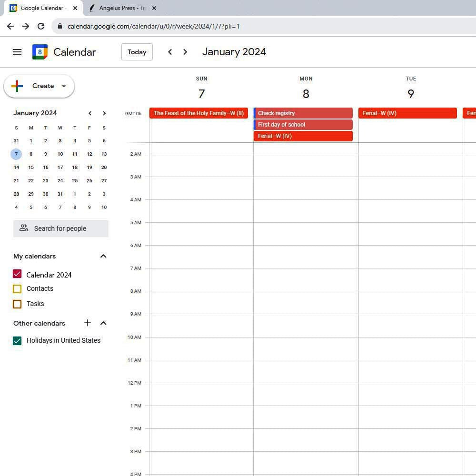Navigate to previous week using the left arrow

(x=170, y=52)
